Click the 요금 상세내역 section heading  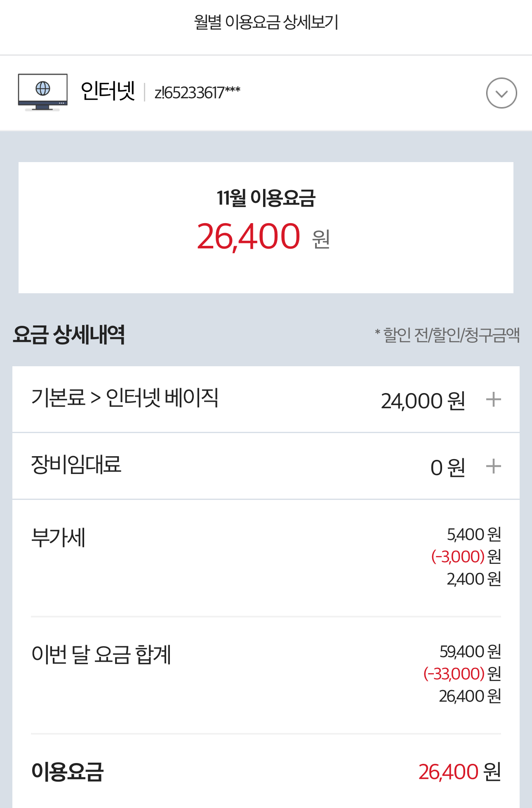click(69, 335)
